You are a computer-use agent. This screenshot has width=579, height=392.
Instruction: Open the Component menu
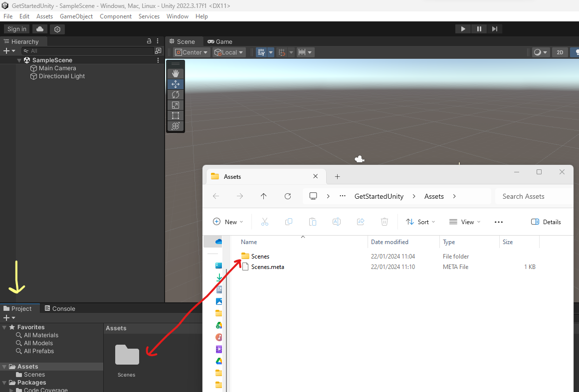[x=116, y=16]
